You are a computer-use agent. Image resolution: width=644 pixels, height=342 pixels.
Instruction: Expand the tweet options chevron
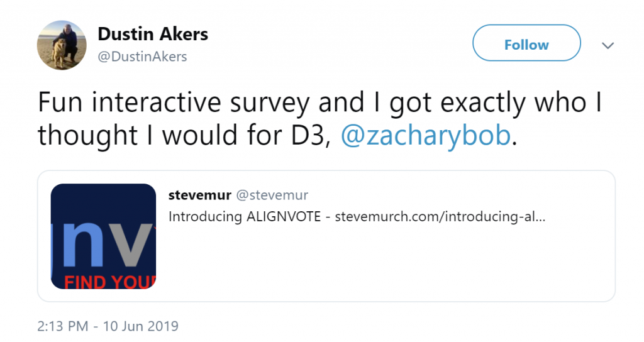tap(608, 45)
